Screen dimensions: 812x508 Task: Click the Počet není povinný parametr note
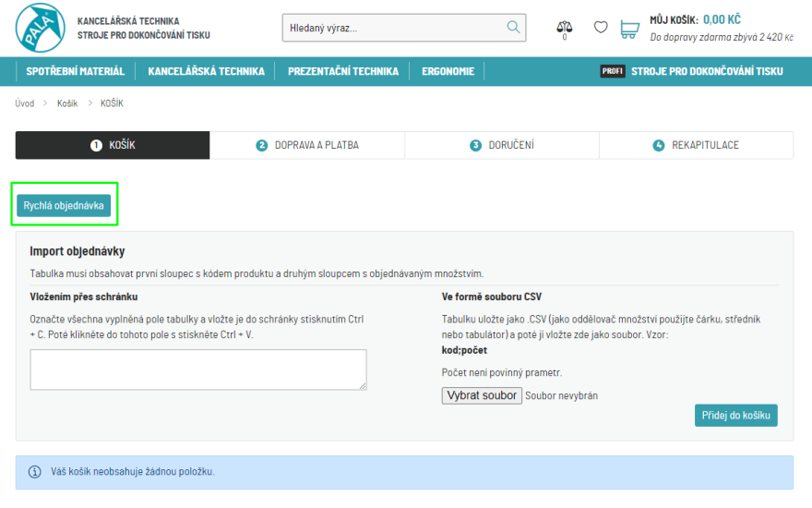click(x=502, y=373)
